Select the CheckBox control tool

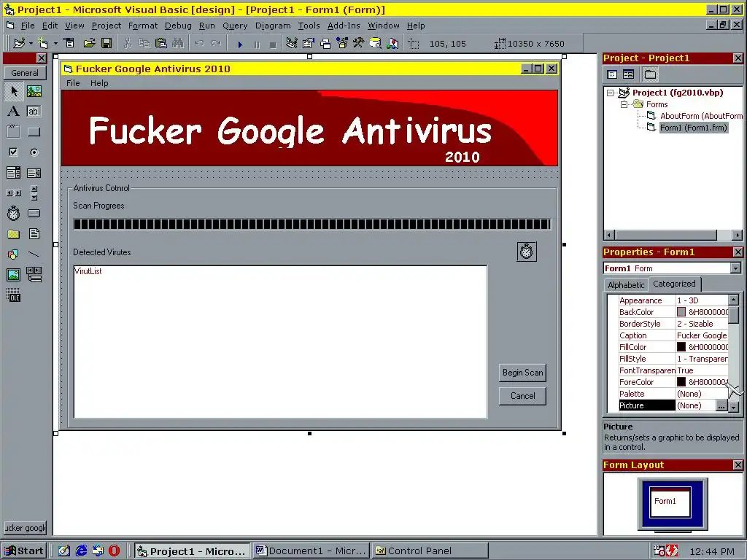(x=14, y=152)
